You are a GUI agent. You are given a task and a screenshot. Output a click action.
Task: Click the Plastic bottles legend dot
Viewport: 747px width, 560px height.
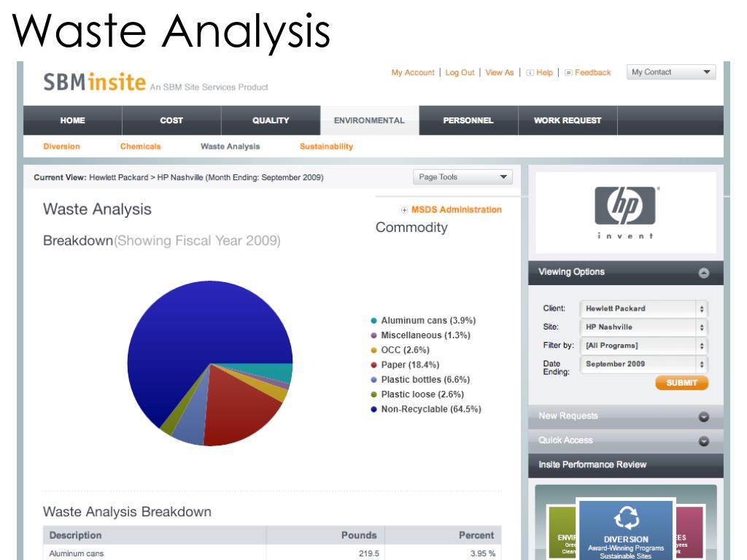(x=373, y=379)
